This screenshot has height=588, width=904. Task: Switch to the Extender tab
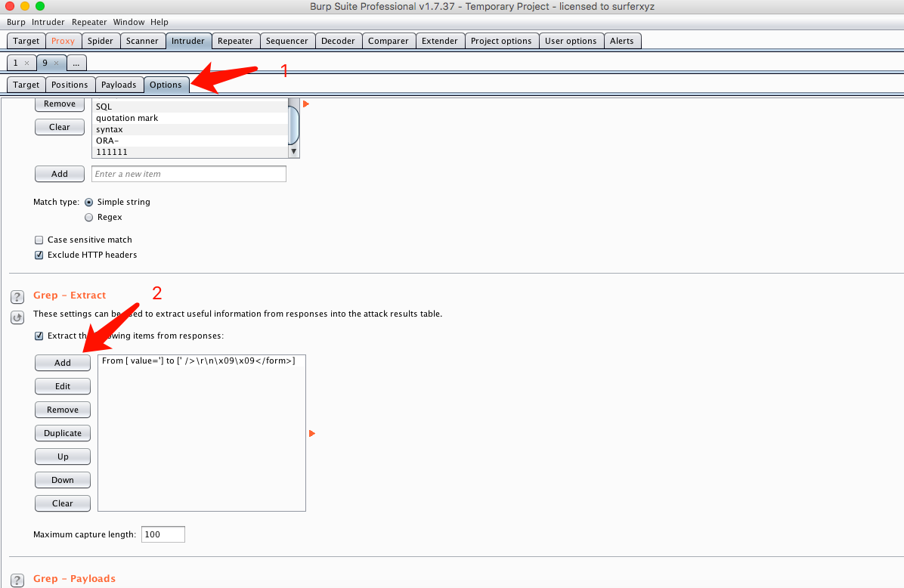[x=439, y=41]
